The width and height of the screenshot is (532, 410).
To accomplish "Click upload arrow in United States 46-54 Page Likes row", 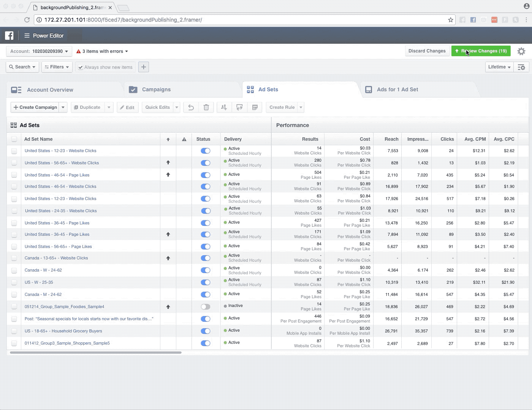I will click(x=168, y=175).
